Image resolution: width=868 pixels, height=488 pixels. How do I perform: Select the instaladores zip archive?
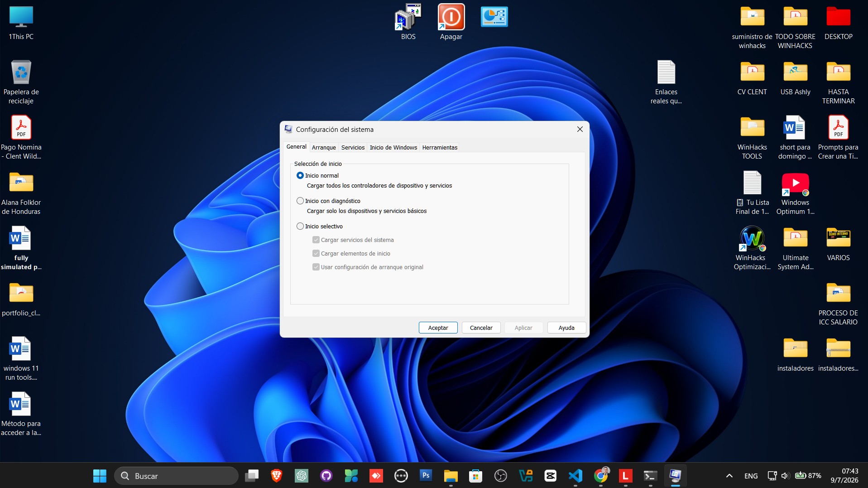838,354
